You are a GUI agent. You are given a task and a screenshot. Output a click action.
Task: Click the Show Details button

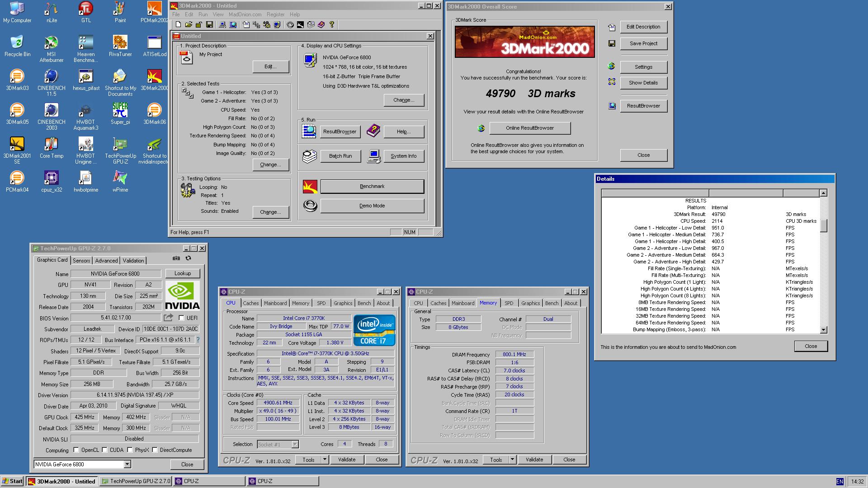pyautogui.click(x=643, y=83)
